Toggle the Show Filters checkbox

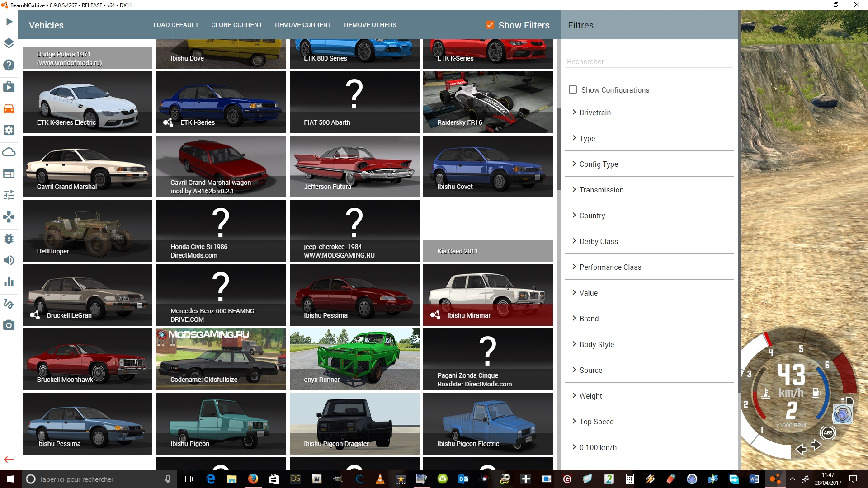[490, 25]
